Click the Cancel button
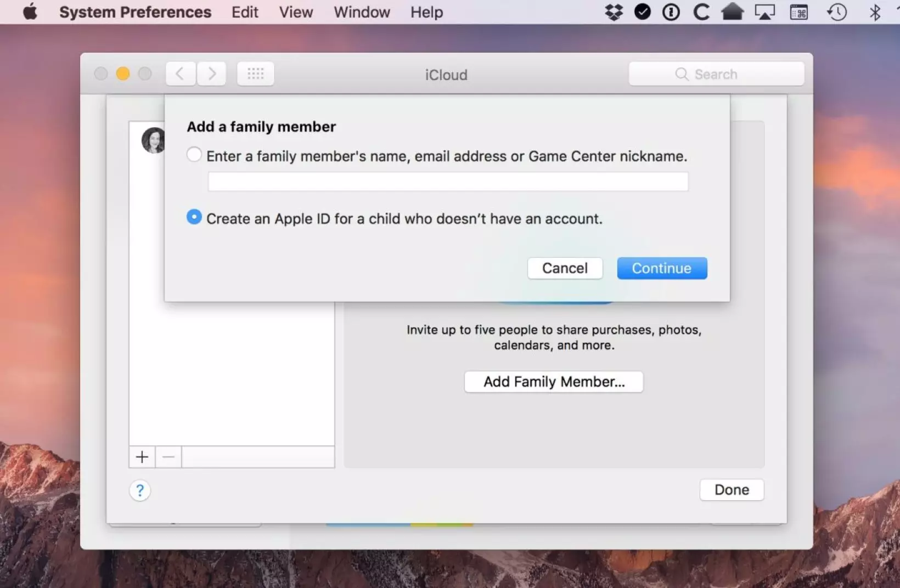The image size is (900, 588). pos(565,268)
